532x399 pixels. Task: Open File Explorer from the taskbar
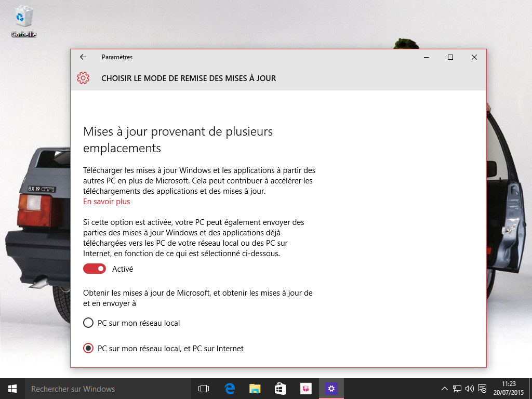(x=254, y=388)
